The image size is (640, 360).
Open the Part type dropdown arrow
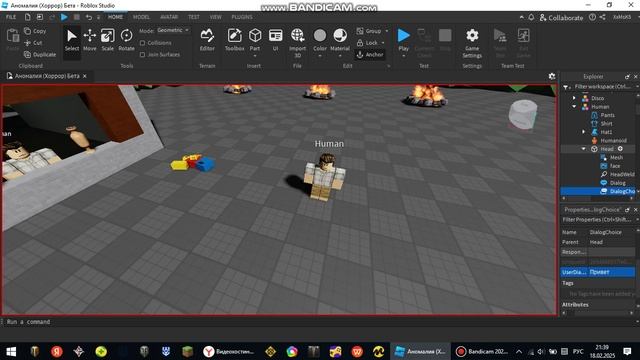click(x=255, y=56)
